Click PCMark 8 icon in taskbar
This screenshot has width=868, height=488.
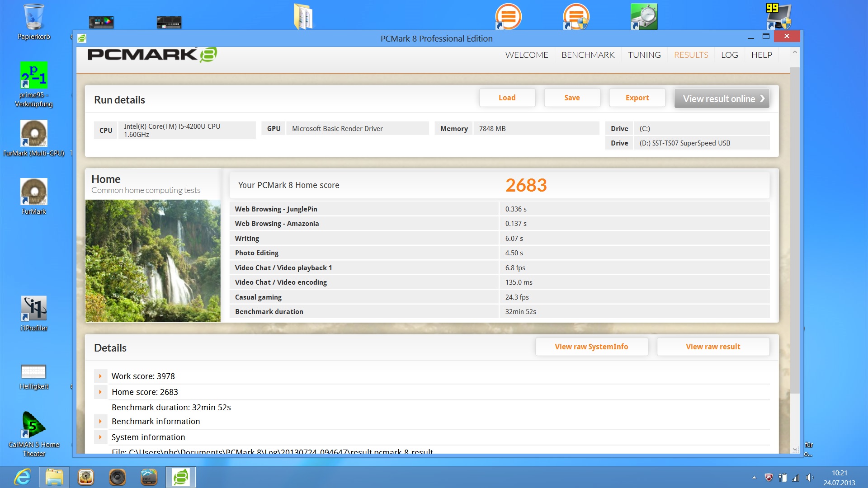(x=181, y=477)
